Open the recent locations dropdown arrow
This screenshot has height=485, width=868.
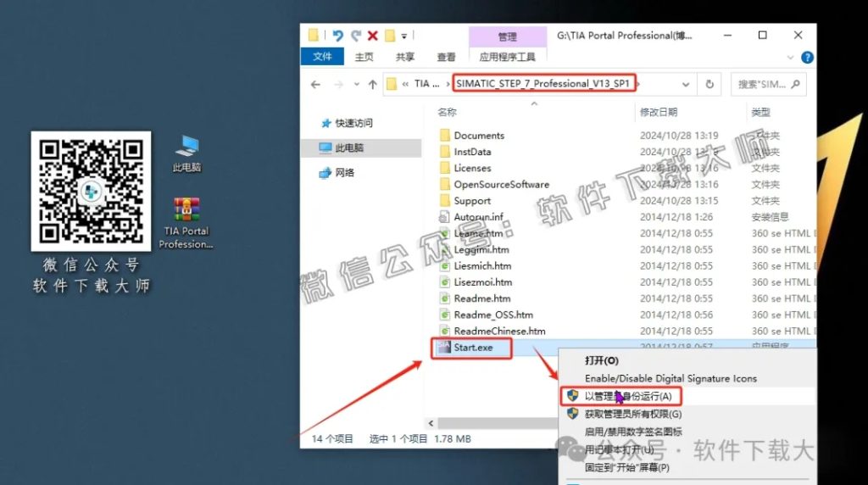click(x=357, y=84)
